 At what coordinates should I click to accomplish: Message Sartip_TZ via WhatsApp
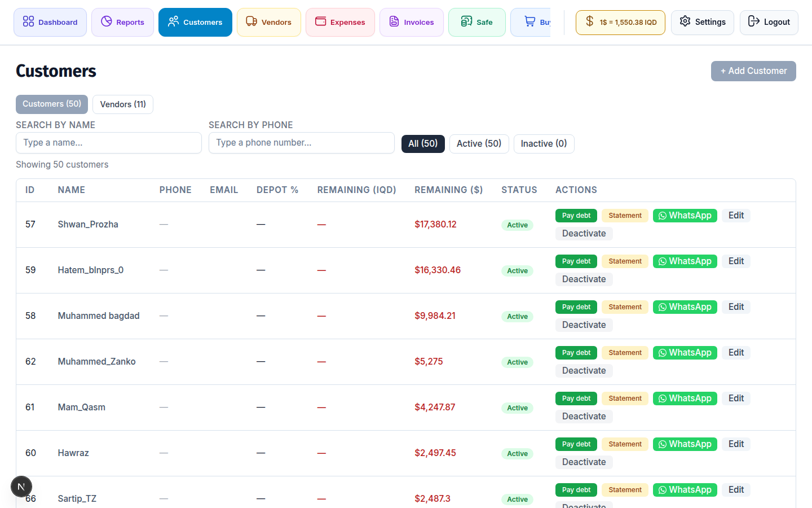[x=685, y=490]
